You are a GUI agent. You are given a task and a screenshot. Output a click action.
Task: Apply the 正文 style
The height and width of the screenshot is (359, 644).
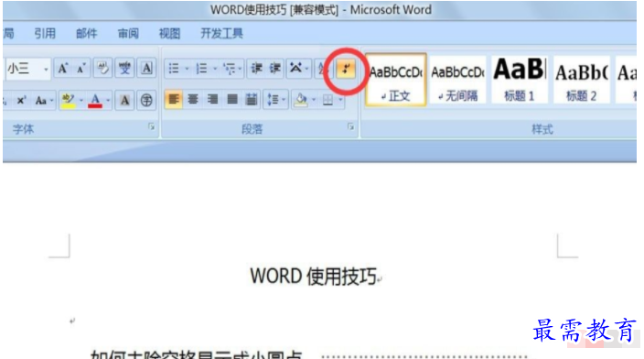pos(395,80)
